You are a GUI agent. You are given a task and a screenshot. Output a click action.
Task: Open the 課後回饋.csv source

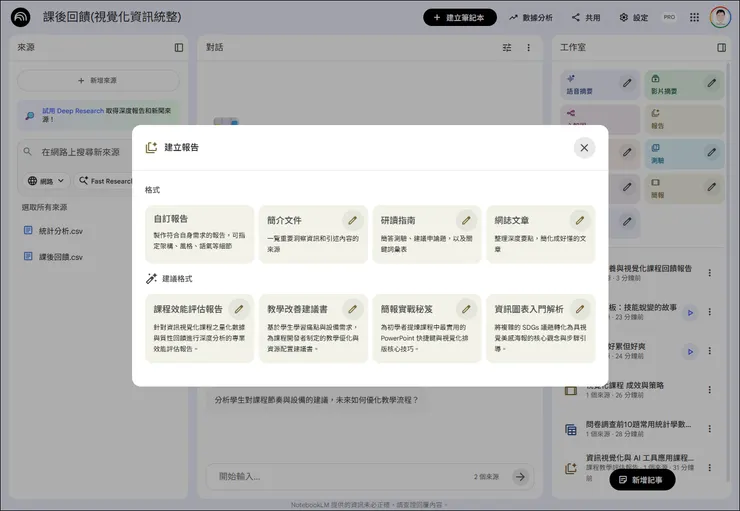click(60, 257)
